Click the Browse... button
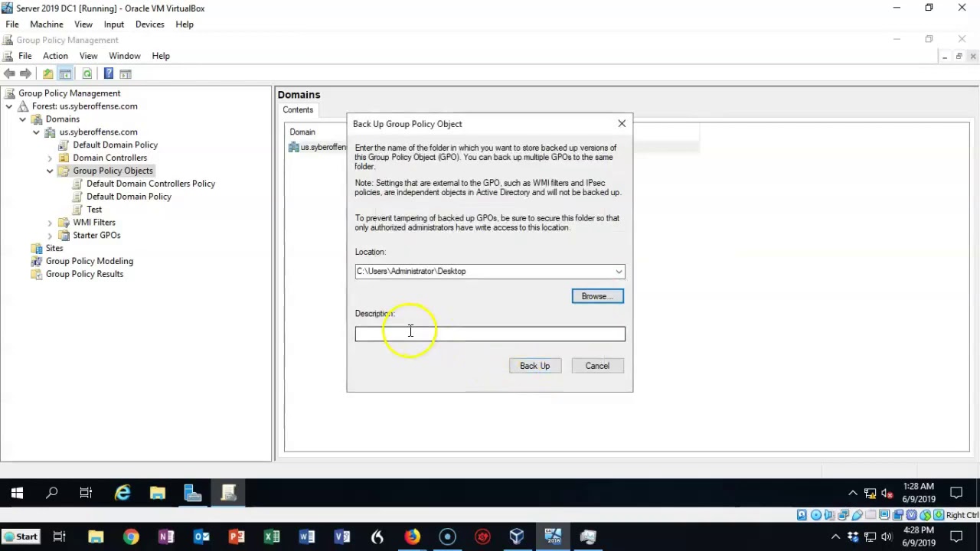Screen dimensions: 980x551 pyautogui.click(x=597, y=296)
